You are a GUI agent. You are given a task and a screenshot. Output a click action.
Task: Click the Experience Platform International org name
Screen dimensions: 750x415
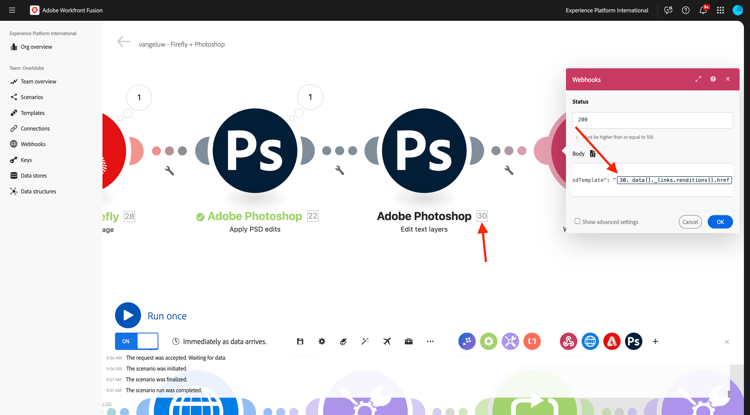pos(607,11)
